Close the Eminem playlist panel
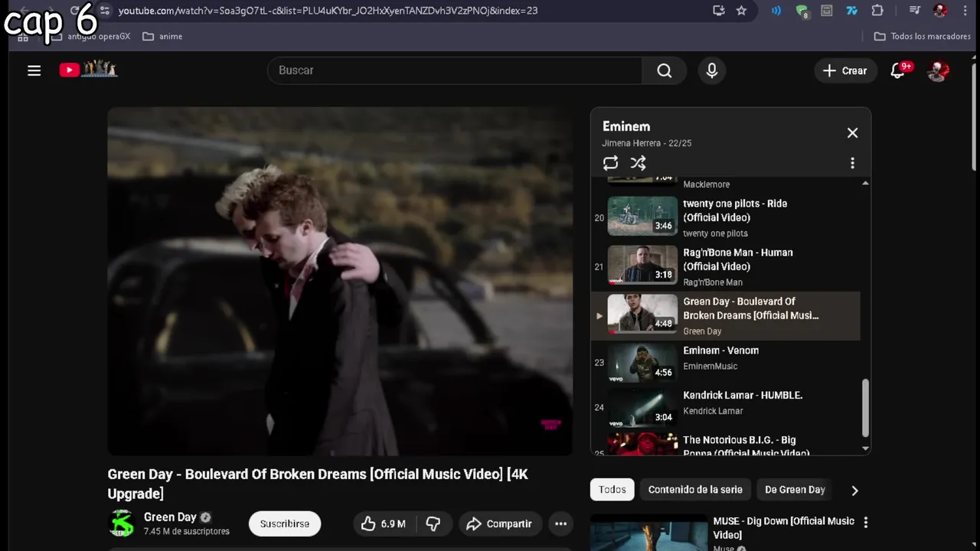 [x=852, y=132]
